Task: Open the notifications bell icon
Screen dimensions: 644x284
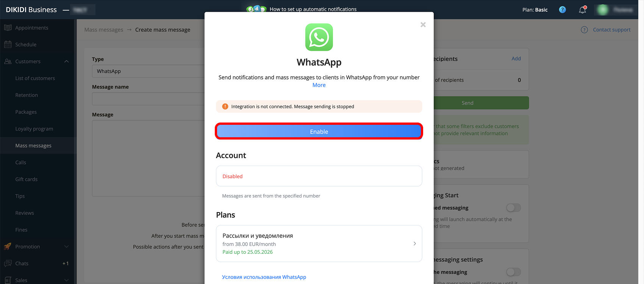Action: coord(583,10)
